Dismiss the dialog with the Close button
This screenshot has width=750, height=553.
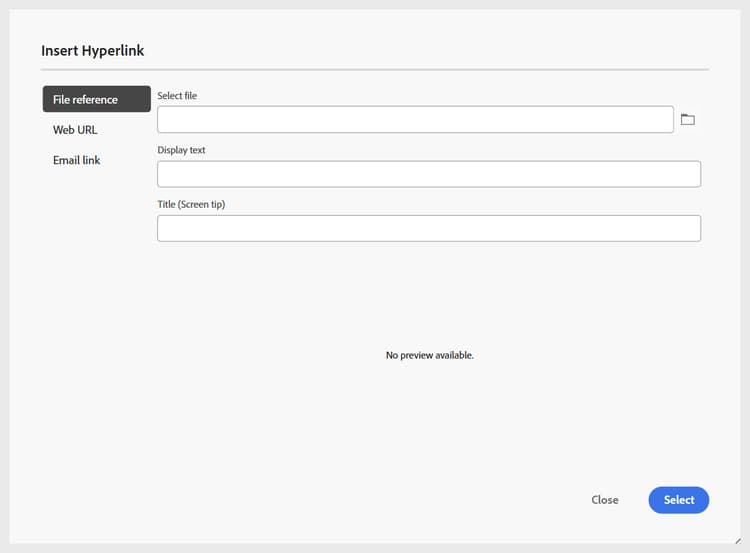605,500
